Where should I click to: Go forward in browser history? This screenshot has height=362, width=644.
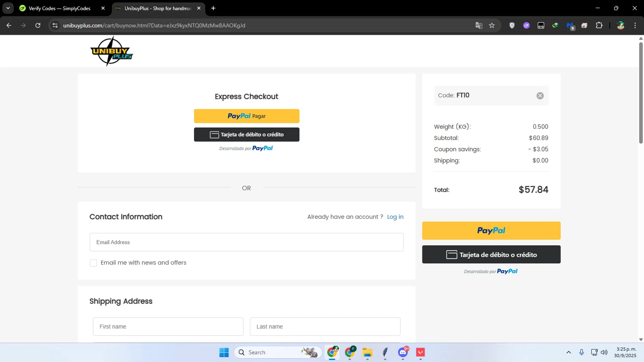(23, 25)
